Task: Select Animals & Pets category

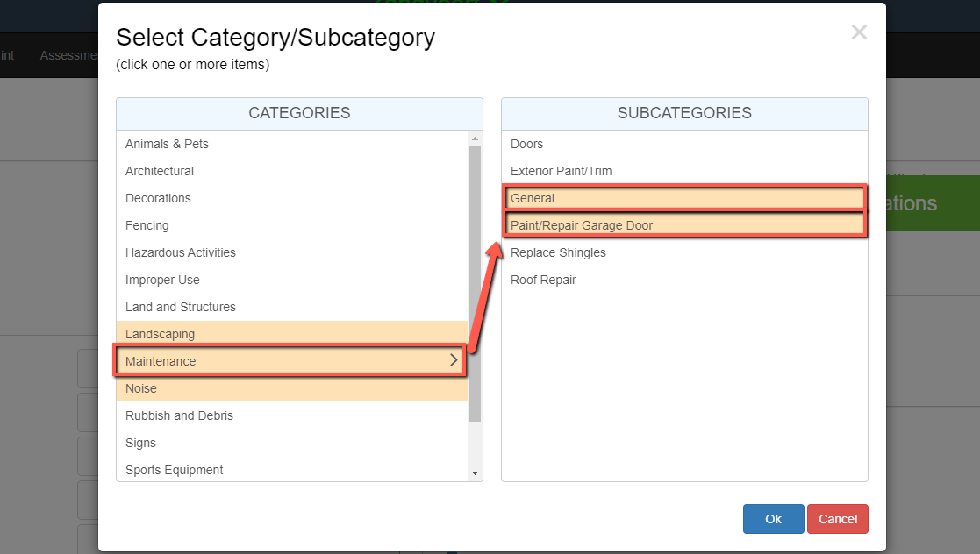Action: 167,144
